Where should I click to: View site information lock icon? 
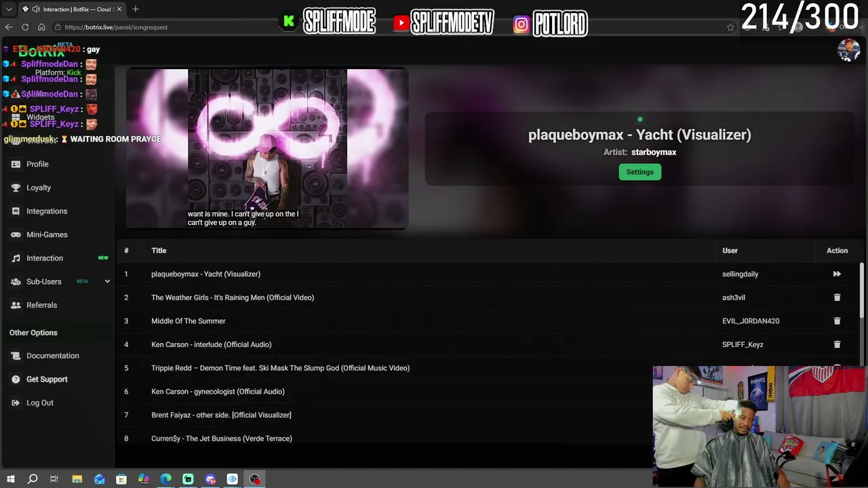tap(58, 27)
